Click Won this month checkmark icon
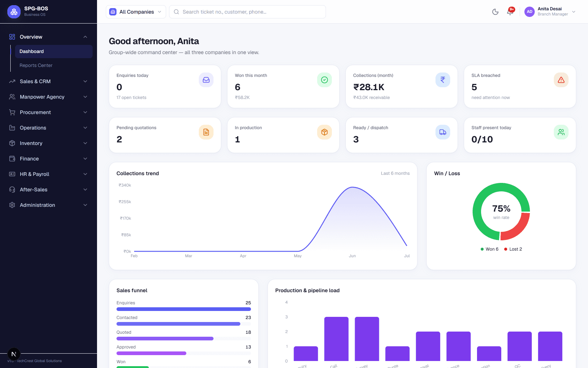Viewport: 588px width, 368px height. click(325, 80)
